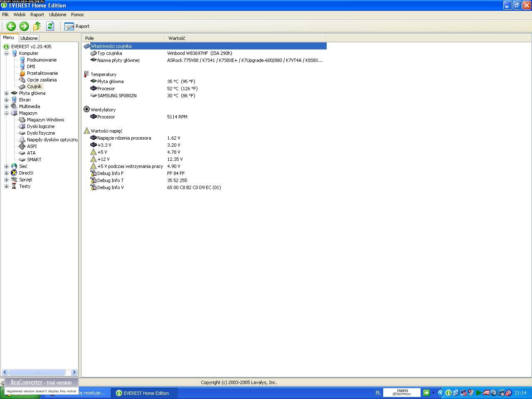Screen dimensions: 532x399
Task: Select the Debug Info V row
Action: (x=204, y=187)
